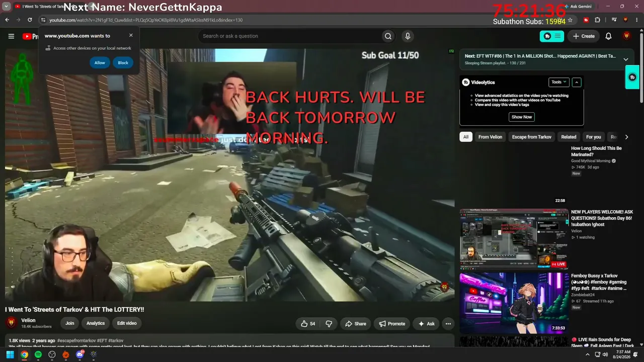This screenshot has width=644, height=362.
Task: Click the Ask Gemini button
Action: tap(578, 7)
